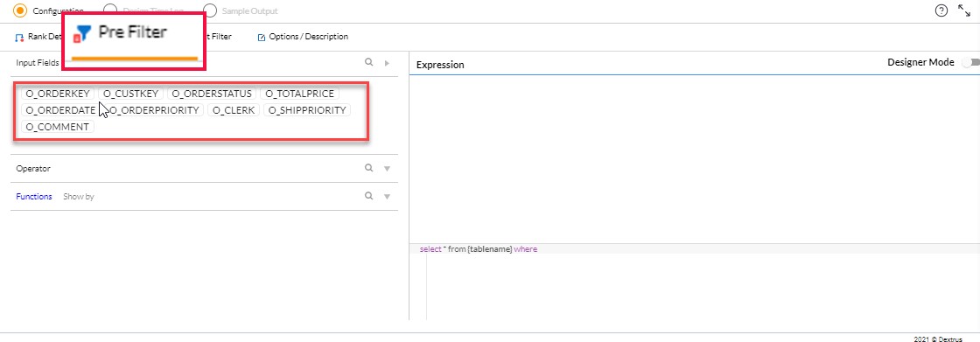The image size is (980, 342).
Task: Toggle the Designer Mode switch
Action: pyautogui.click(x=970, y=62)
